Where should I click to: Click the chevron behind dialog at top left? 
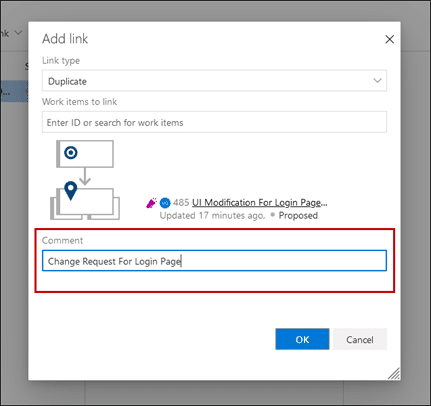[18, 33]
